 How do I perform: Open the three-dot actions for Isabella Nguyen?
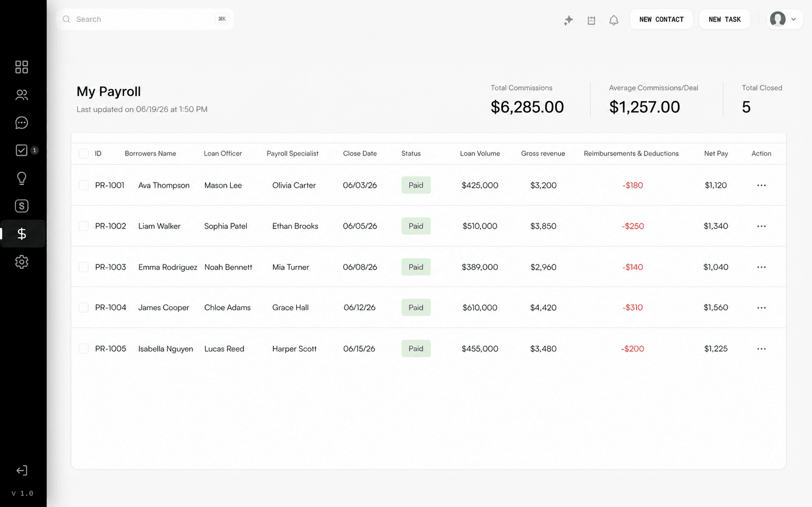761,349
